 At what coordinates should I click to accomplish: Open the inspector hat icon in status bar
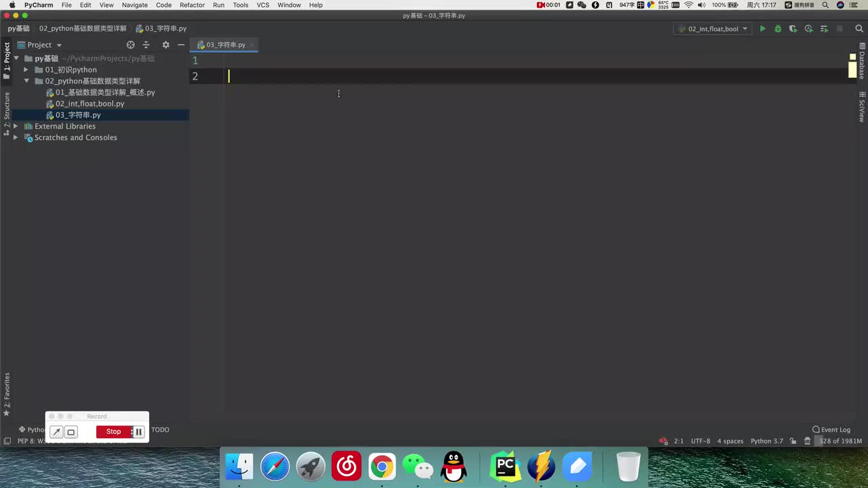pyautogui.click(x=807, y=441)
